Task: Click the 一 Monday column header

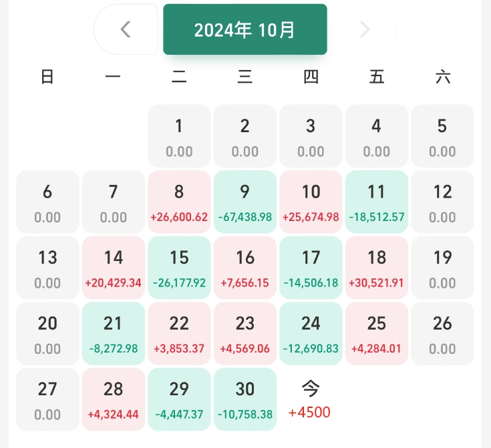Action: pyautogui.click(x=114, y=77)
